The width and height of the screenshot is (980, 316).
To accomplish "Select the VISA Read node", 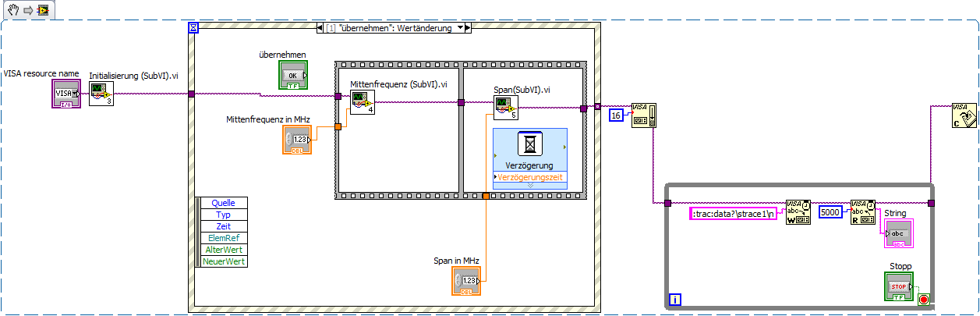I will (863, 212).
